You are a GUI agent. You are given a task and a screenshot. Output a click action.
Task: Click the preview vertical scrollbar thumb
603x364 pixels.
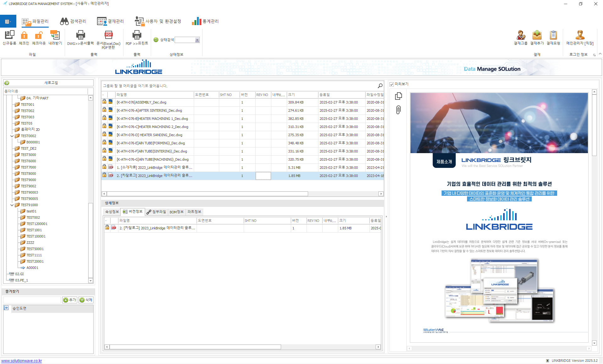tap(594, 126)
